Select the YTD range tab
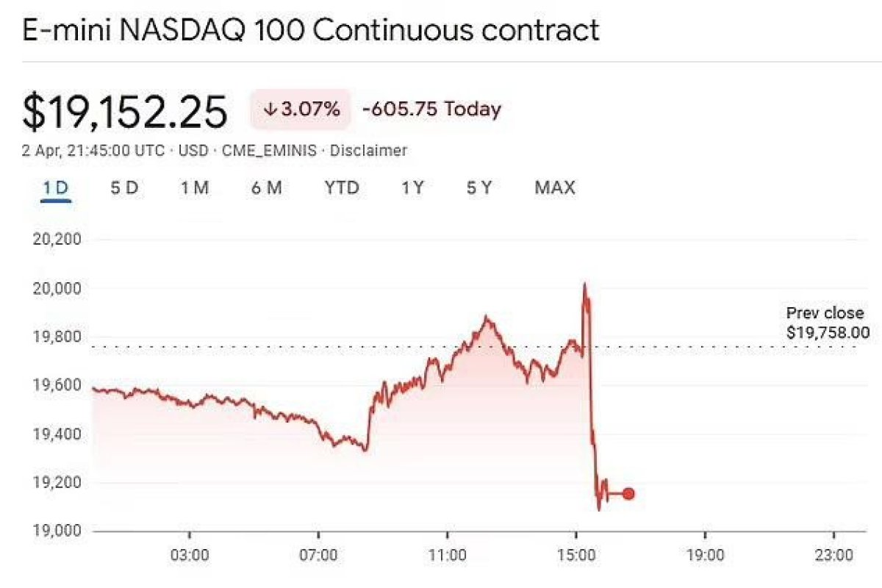882x588 pixels. tap(342, 188)
